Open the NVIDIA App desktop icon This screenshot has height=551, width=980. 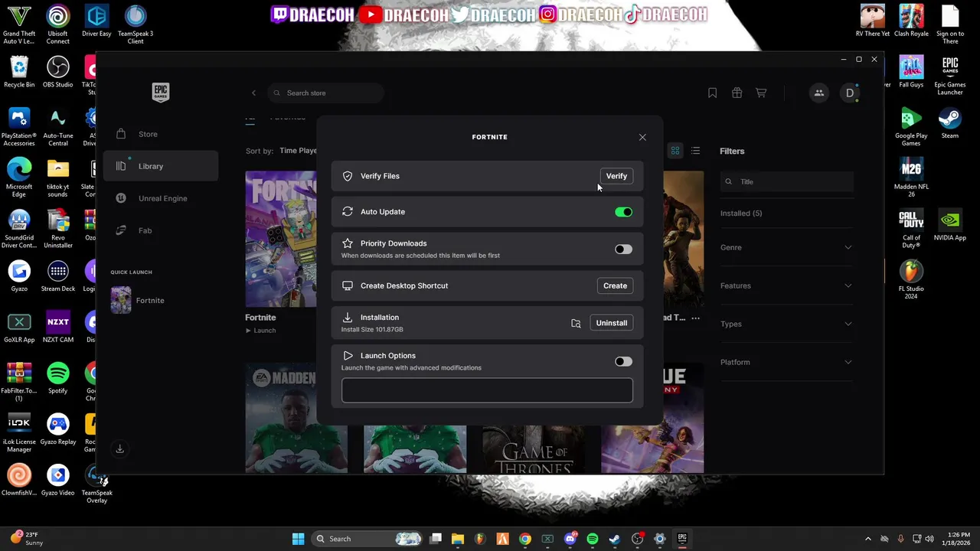click(x=949, y=225)
